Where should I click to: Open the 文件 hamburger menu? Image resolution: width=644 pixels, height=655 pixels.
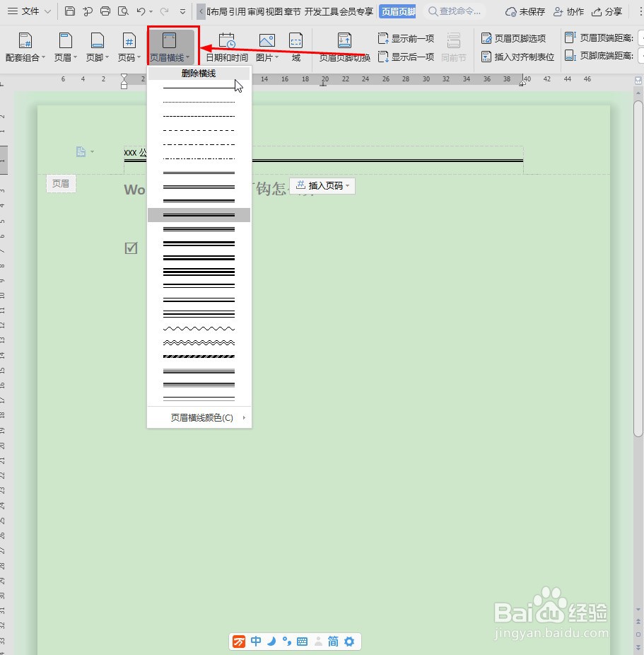pyautogui.click(x=13, y=11)
